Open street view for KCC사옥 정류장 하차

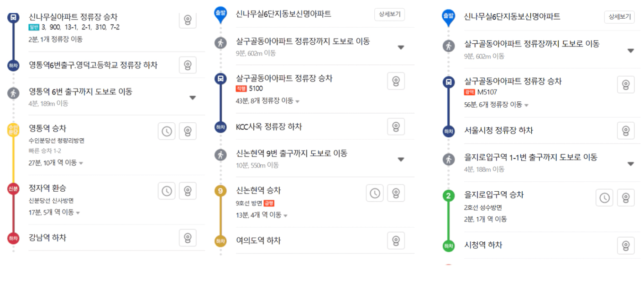(396, 127)
